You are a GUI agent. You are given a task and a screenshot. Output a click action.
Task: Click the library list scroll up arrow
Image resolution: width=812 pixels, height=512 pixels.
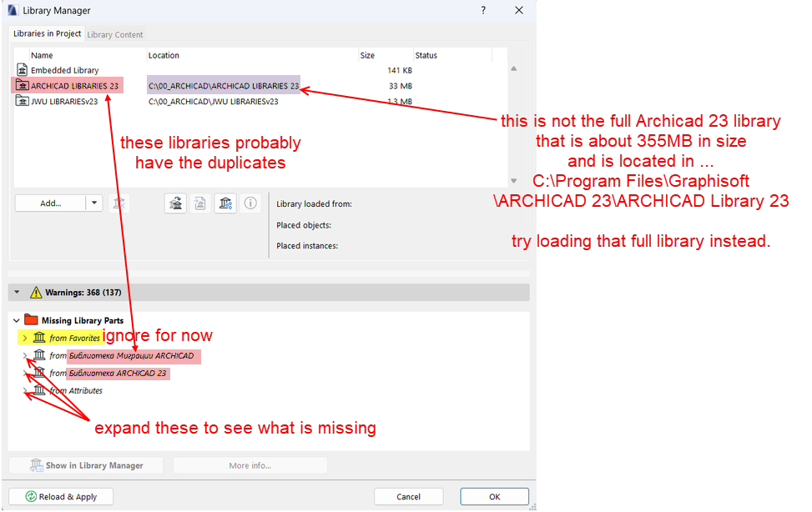[514, 68]
